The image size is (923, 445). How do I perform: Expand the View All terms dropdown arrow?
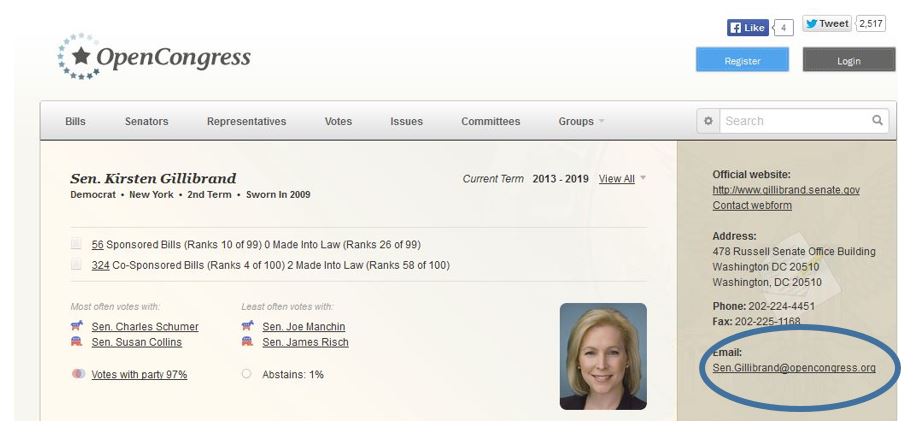pos(643,177)
